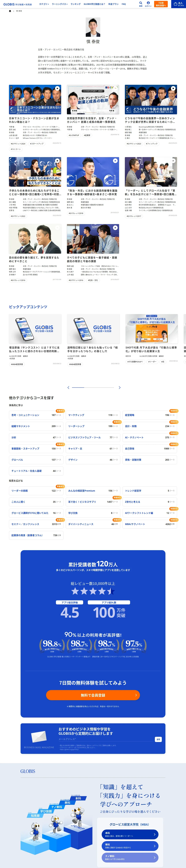Expand the ラーニングパス dropdown menu

(59, 4)
